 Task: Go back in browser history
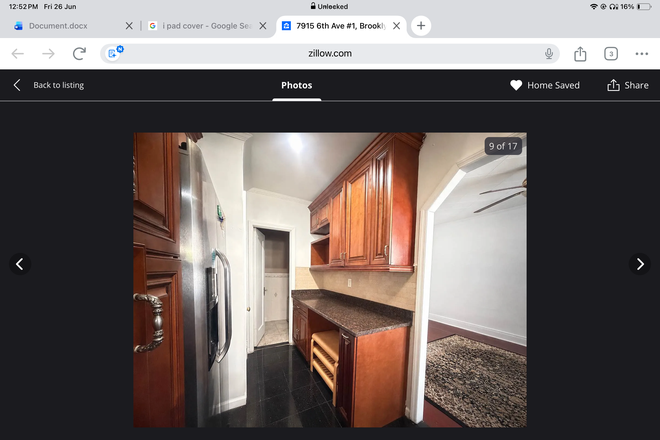tap(18, 53)
